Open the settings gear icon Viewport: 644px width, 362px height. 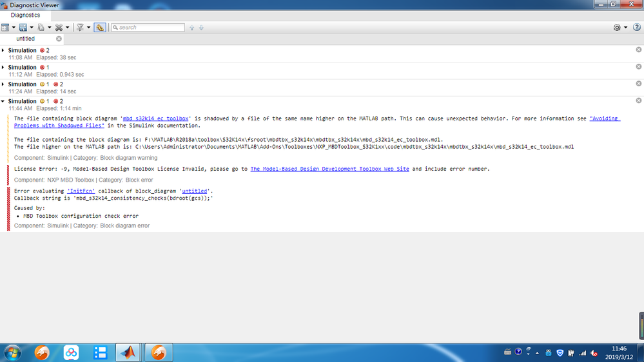point(617,28)
